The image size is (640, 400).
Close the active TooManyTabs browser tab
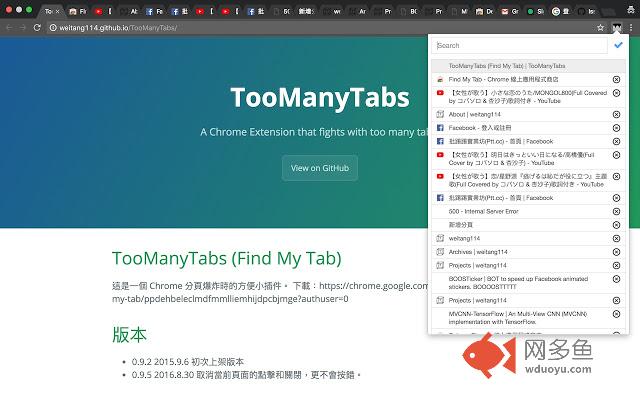coord(58,11)
